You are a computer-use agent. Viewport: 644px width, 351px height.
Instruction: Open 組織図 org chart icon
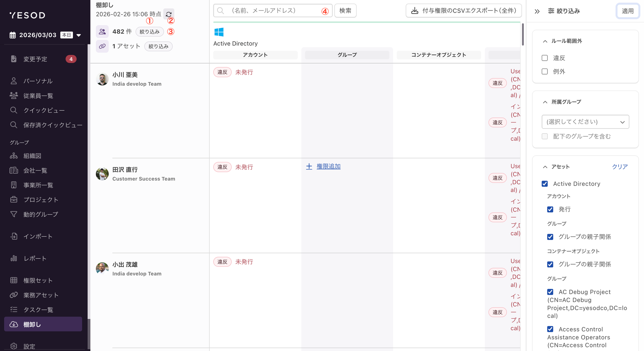coord(14,156)
